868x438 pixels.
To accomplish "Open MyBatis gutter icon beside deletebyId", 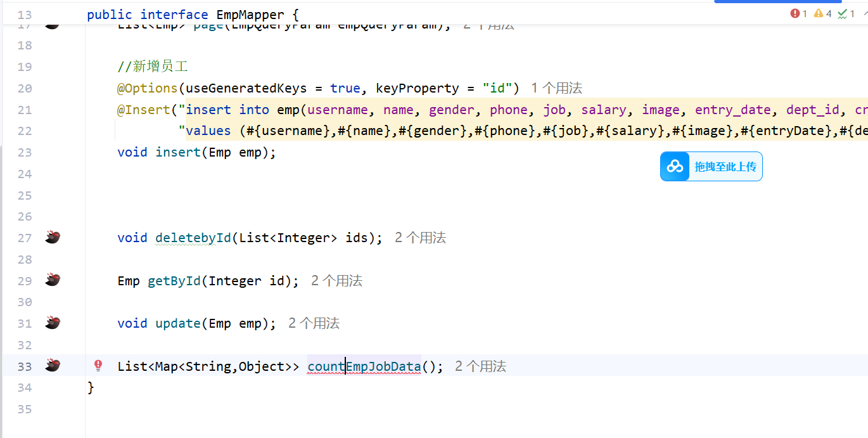I will tap(53, 237).
